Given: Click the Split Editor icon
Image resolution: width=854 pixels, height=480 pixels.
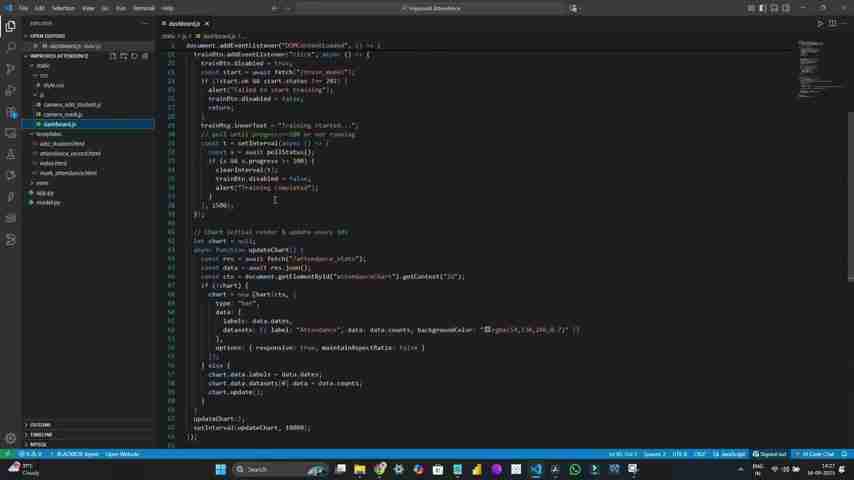Looking at the screenshot, I should (832, 23).
